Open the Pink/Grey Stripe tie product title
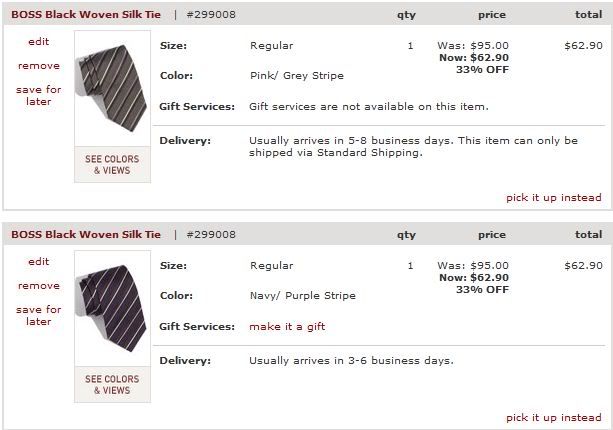 pos(86,15)
